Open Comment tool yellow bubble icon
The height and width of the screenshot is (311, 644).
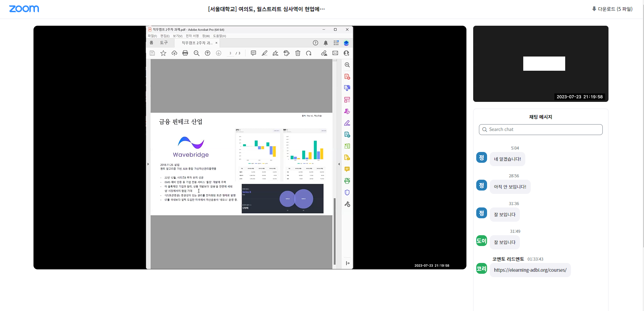click(347, 169)
